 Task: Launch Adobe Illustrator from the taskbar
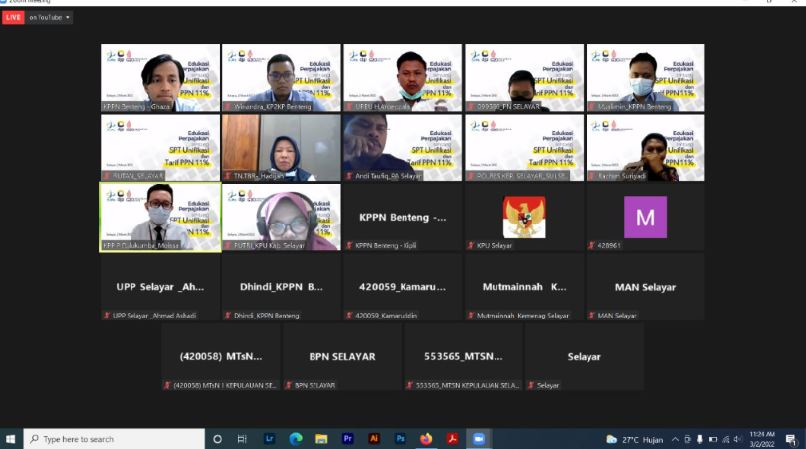(x=374, y=439)
